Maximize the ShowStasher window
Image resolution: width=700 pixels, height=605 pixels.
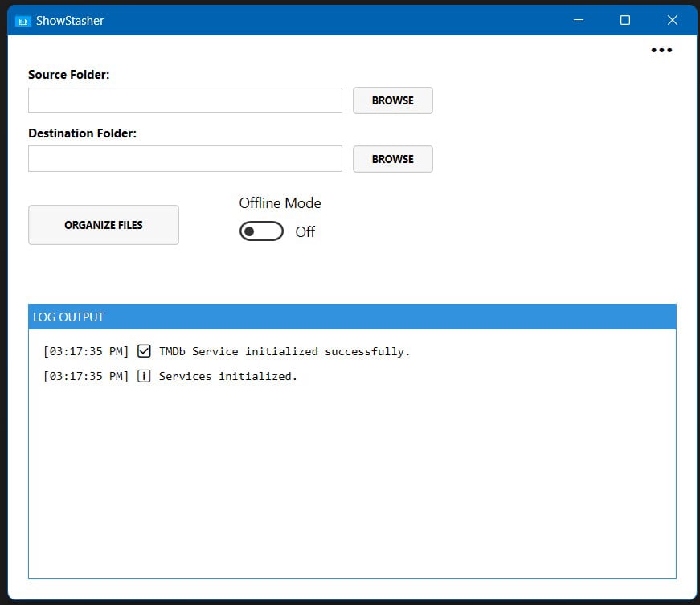(625, 20)
